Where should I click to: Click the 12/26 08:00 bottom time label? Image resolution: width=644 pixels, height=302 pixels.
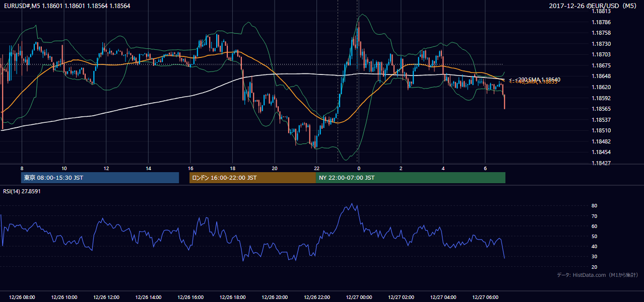click(x=22, y=297)
